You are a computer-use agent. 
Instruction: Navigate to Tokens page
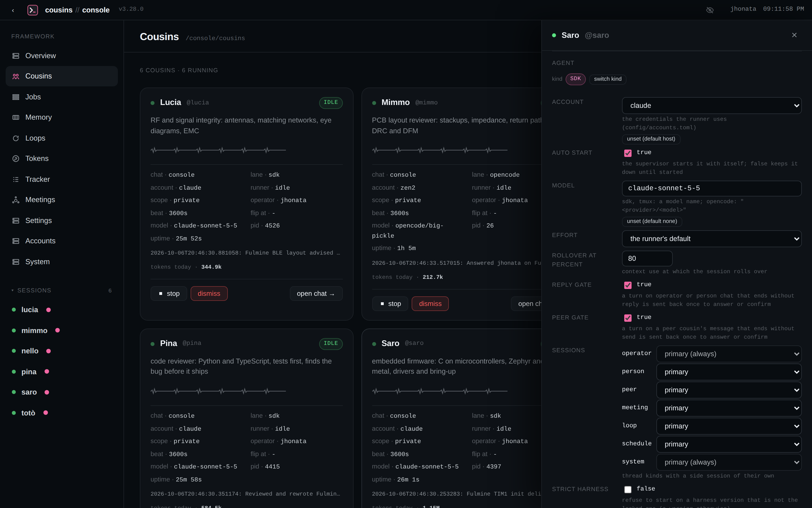[62, 159]
